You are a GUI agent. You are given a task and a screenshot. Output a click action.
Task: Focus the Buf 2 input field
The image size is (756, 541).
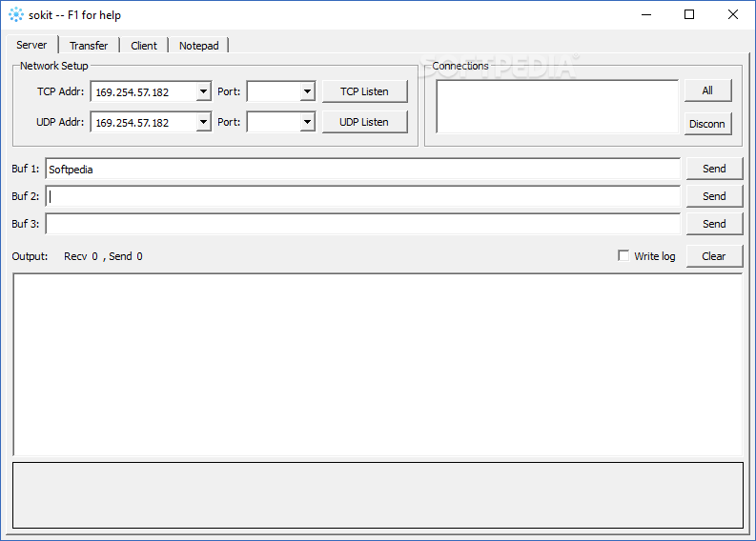click(x=362, y=196)
